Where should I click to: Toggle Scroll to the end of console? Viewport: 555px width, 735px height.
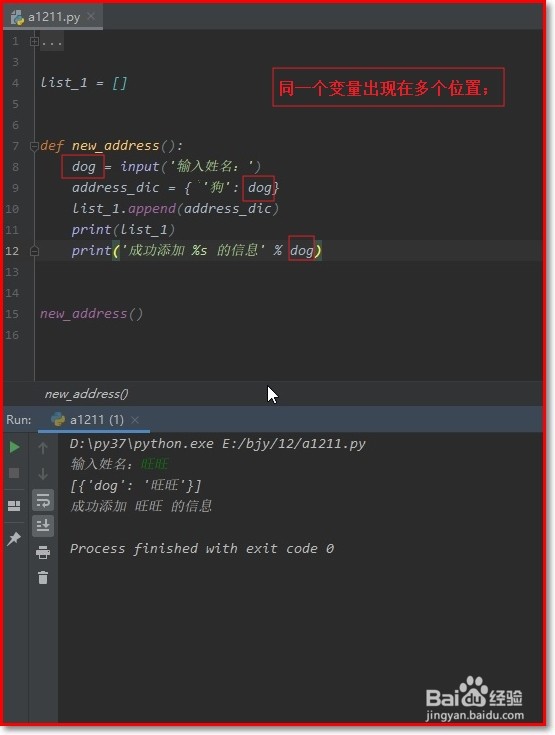click(x=43, y=525)
